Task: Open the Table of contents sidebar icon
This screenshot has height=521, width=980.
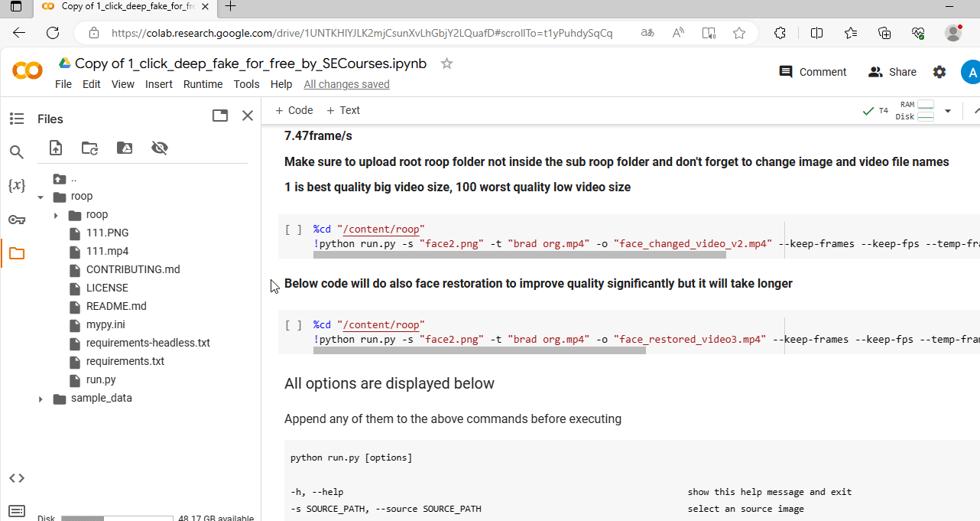Action: click(x=17, y=119)
